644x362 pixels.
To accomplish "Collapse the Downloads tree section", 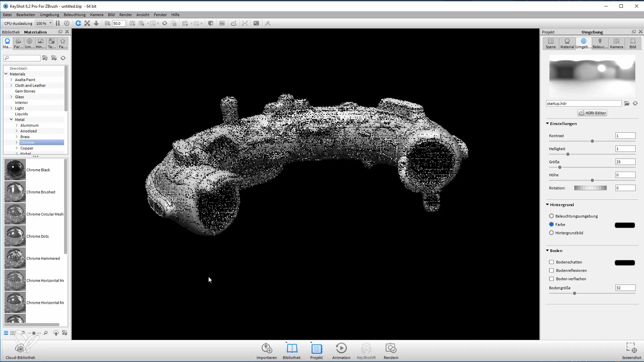I will click(18, 68).
